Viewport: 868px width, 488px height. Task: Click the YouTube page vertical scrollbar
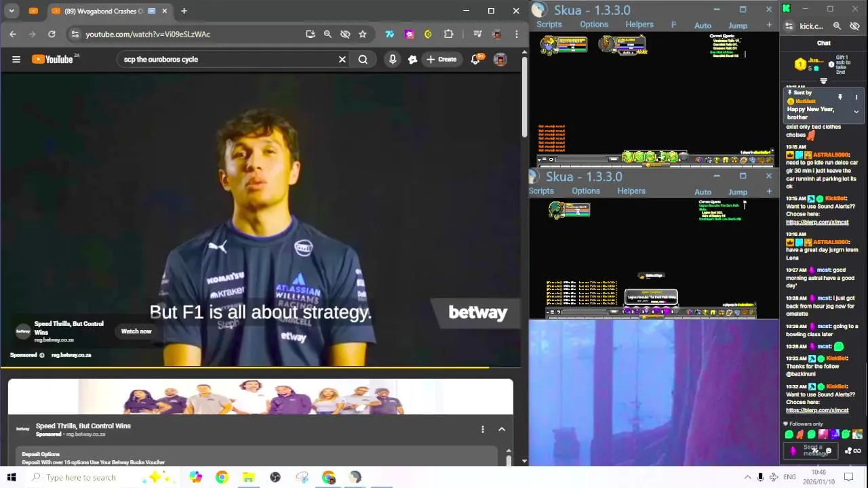[524, 96]
